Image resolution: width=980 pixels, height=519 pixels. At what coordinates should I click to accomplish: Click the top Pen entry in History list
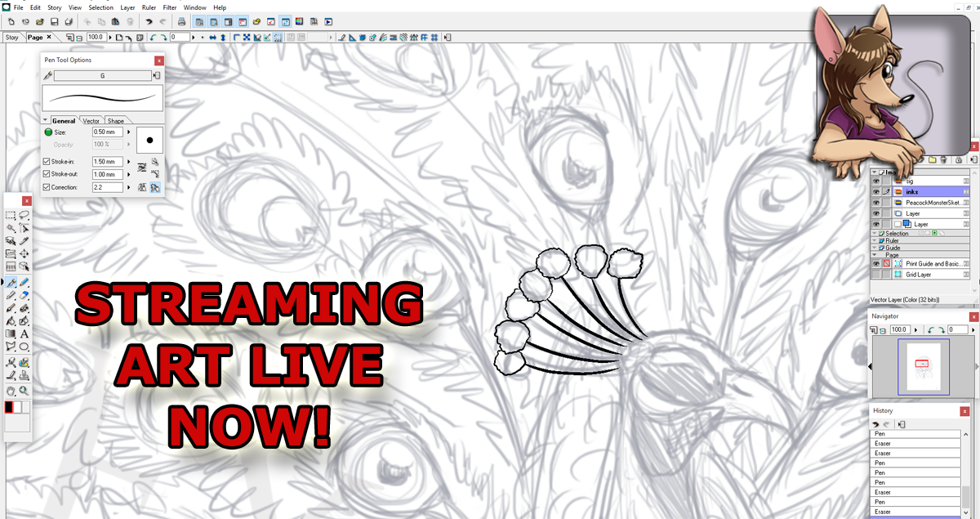click(915, 434)
